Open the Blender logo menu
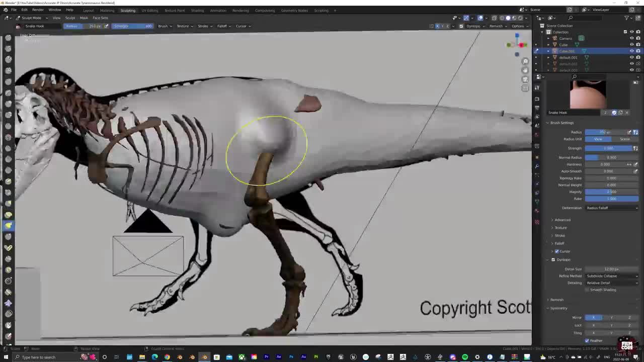The width and height of the screenshot is (644, 362). click(x=6, y=10)
